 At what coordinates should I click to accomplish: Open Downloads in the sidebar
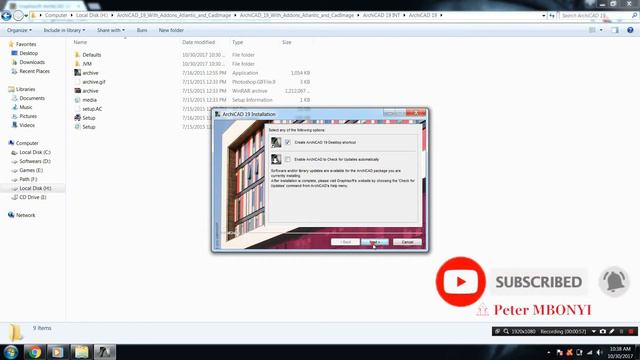[32, 62]
